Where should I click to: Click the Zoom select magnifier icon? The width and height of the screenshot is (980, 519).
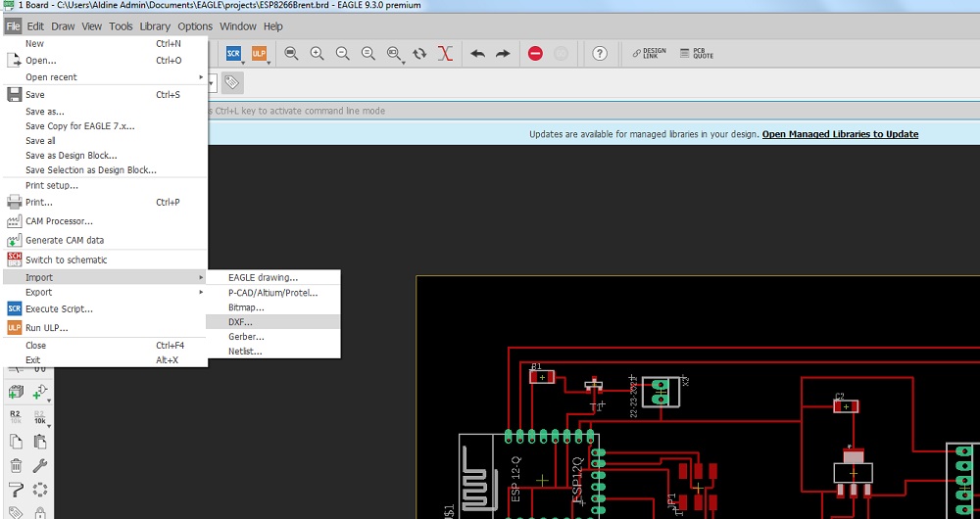click(393, 54)
